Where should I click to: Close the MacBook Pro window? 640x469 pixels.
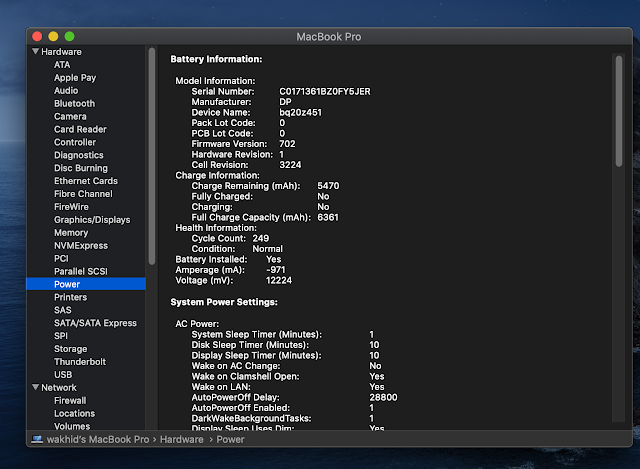37,36
